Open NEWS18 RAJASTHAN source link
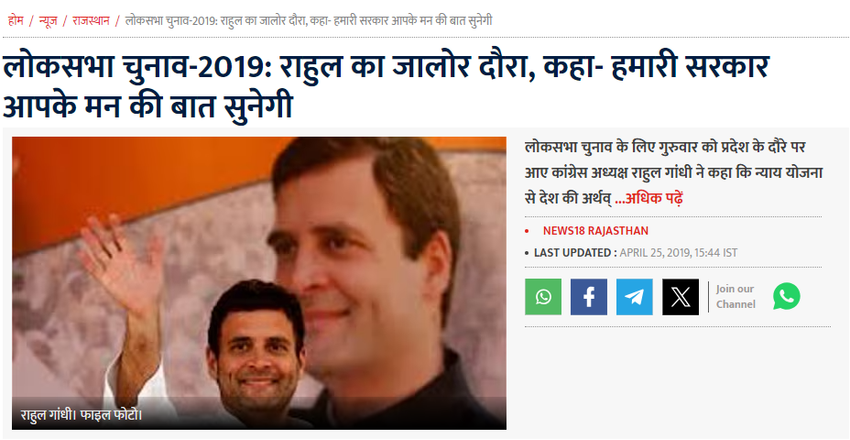850x440 pixels. (x=595, y=231)
